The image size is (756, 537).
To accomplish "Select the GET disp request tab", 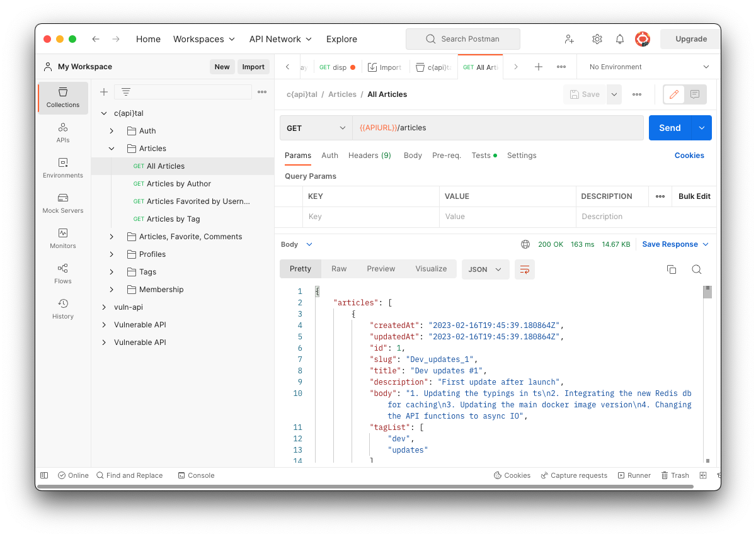I will coord(336,67).
